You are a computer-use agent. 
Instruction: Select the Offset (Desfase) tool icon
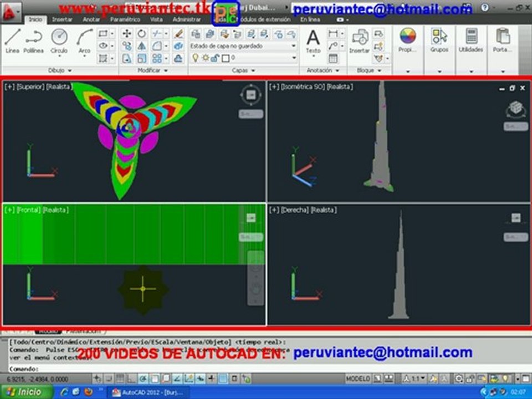[178, 58]
